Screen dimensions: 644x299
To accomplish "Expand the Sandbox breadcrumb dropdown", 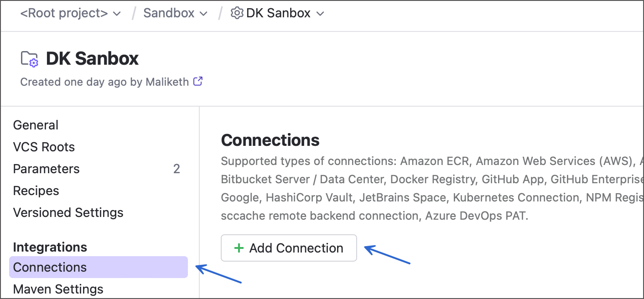I will (x=204, y=13).
